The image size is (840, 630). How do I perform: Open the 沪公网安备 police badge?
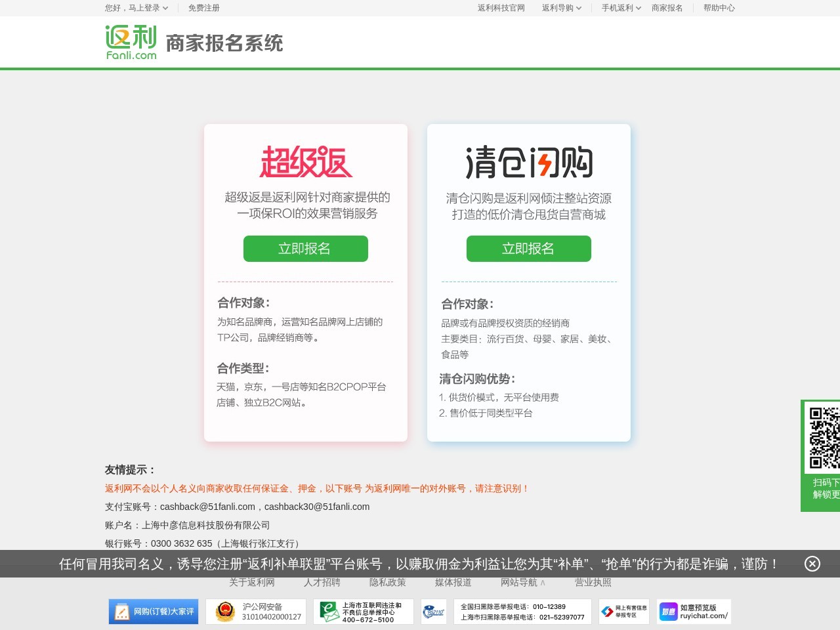(256, 612)
